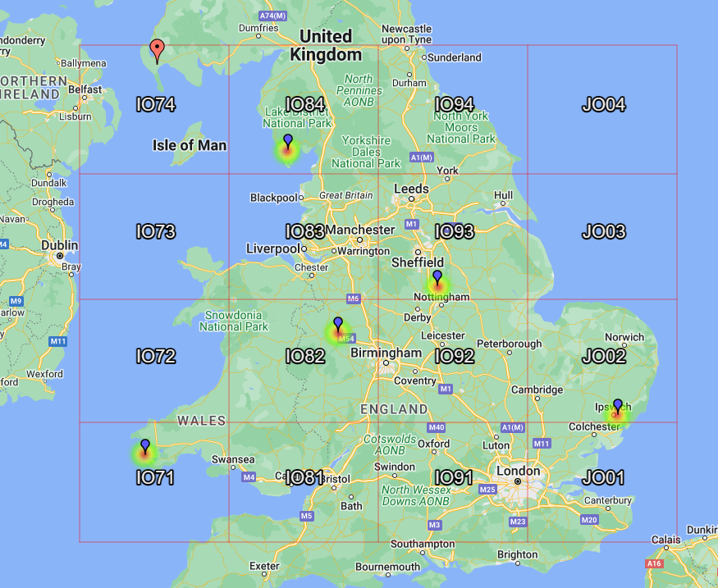Select the Manchester city label
Viewport: 718px width, 588px height.
[360, 230]
